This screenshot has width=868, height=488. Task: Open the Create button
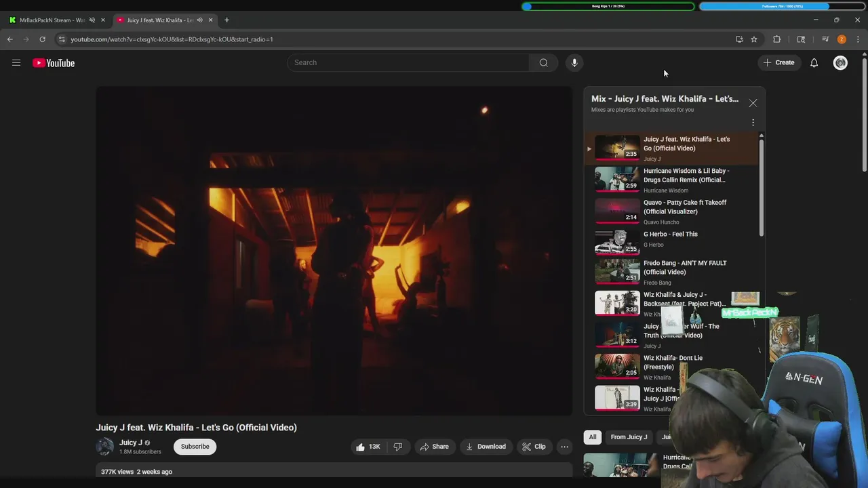[778, 63]
